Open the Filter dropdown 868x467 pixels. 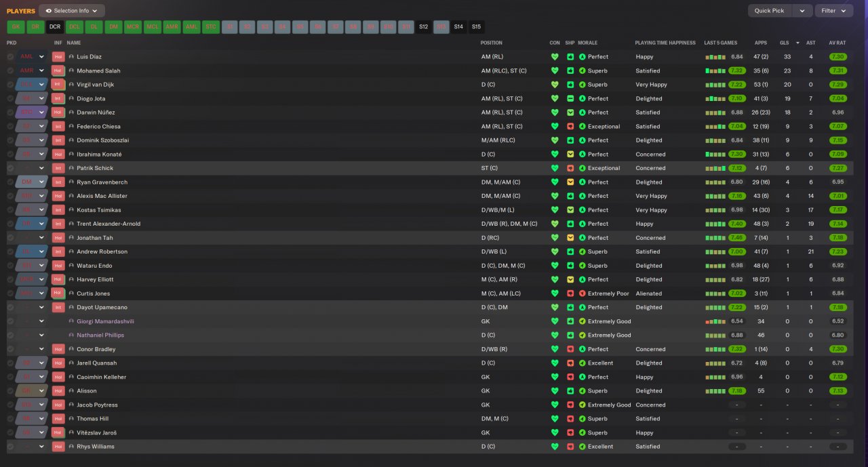834,11
